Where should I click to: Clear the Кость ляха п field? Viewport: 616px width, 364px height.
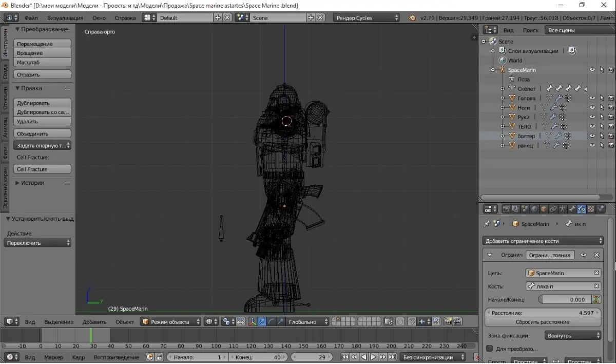pyautogui.click(x=596, y=286)
